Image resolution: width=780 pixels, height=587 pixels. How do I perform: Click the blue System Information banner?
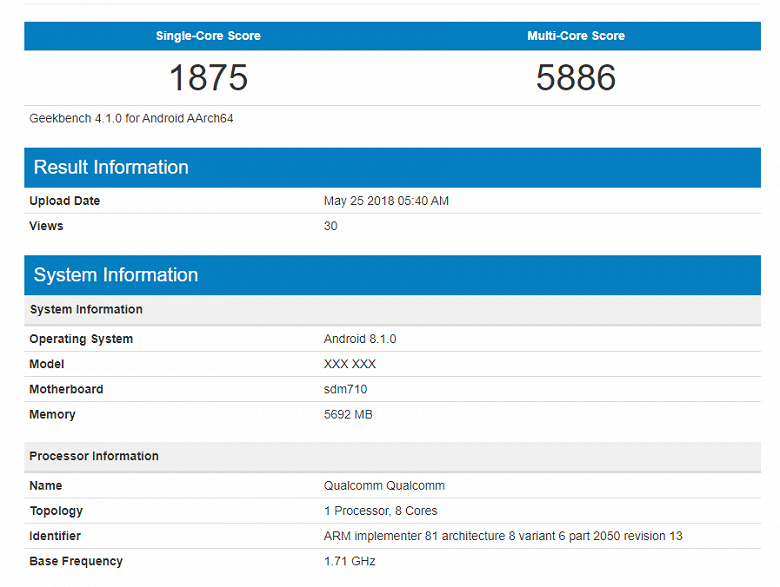click(392, 275)
